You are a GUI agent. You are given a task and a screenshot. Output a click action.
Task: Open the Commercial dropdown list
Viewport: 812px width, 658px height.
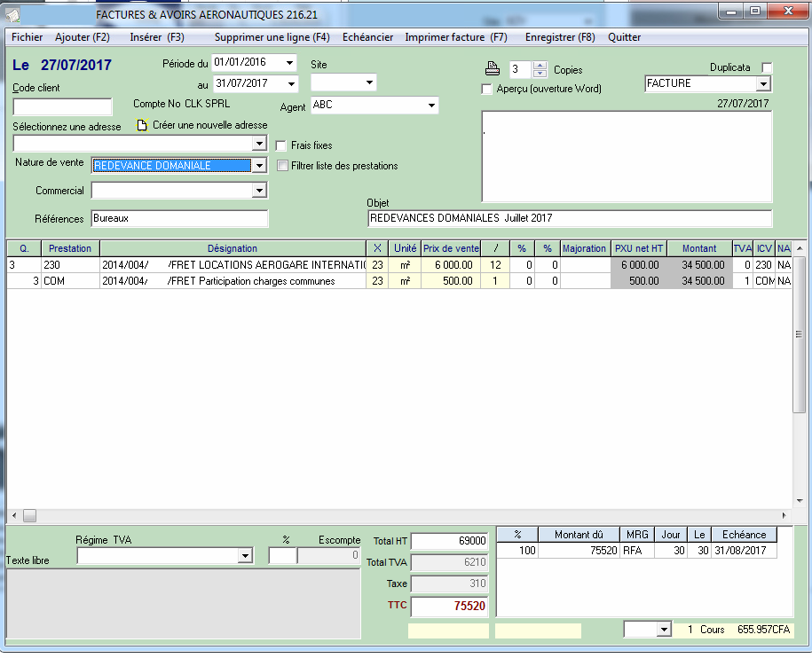pos(259,191)
